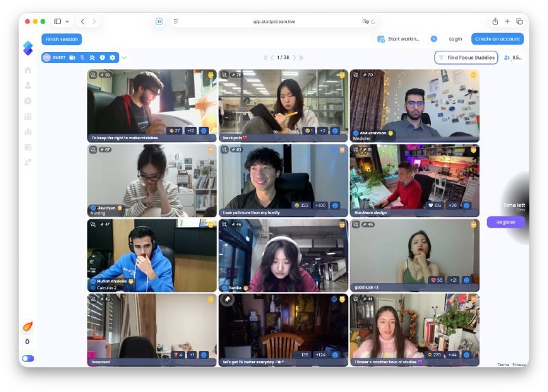Click the Safari Share icon
This screenshot has height=392, width=548.
[495, 21]
